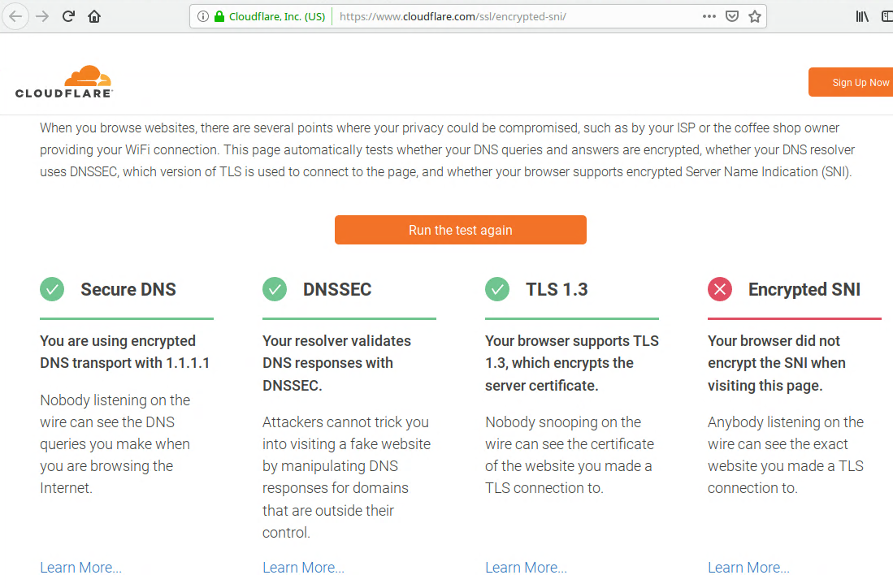Click the Secure DNS heading
This screenshot has width=893, height=588.
click(x=128, y=289)
